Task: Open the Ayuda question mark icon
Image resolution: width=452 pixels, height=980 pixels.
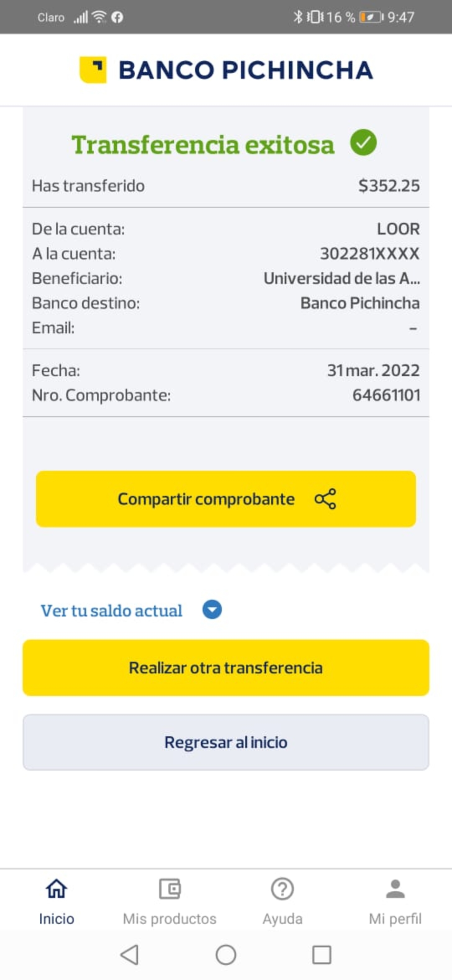Action: point(282,889)
